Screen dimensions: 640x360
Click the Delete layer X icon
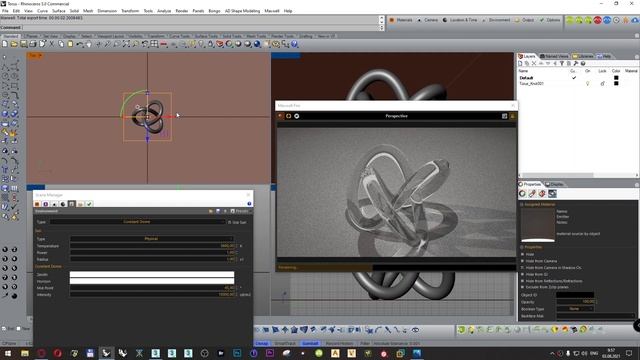tap(534, 64)
